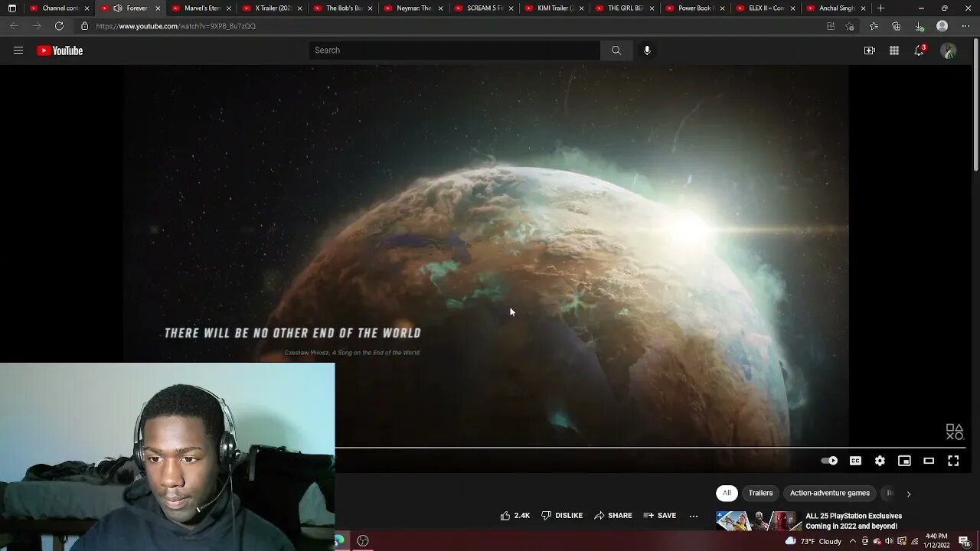Switch to the Anchal Singh browser tab
The height and width of the screenshot is (551, 980).
[x=837, y=8]
